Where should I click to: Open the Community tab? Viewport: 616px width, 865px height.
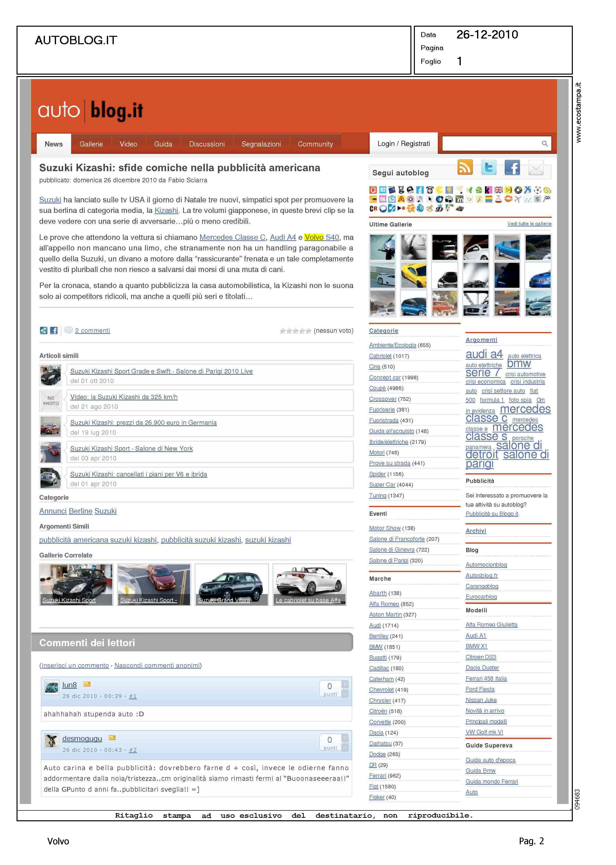tap(315, 144)
